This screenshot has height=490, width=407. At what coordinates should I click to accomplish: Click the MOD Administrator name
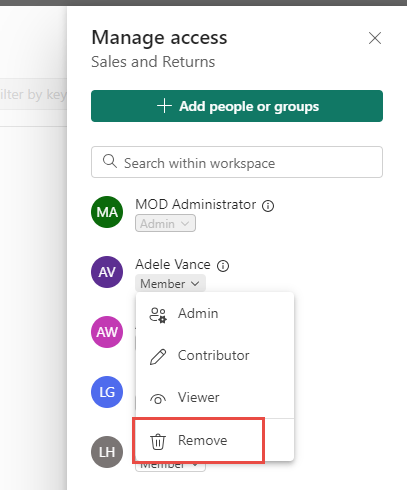[196, 204]
